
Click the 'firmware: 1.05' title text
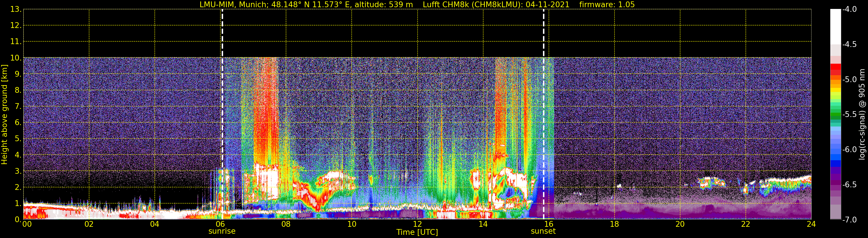(x=607, y=5)
